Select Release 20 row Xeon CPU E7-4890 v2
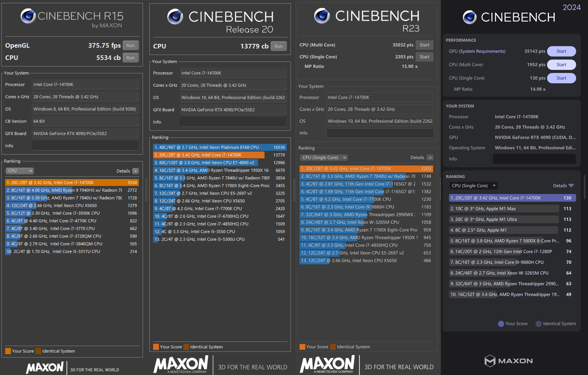Screen dimensions: 588x375 (x=220, y=163)
